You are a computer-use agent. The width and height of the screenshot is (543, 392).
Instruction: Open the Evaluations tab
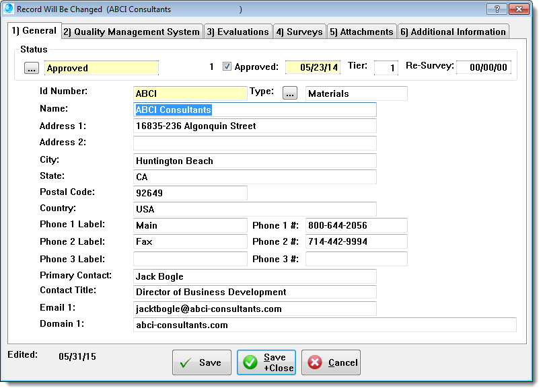pos(238,32)
